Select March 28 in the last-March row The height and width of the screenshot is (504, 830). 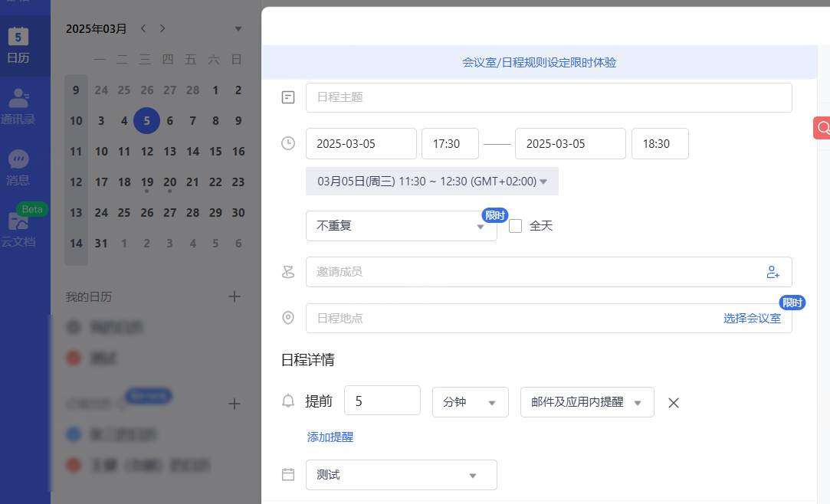(192, 213)
